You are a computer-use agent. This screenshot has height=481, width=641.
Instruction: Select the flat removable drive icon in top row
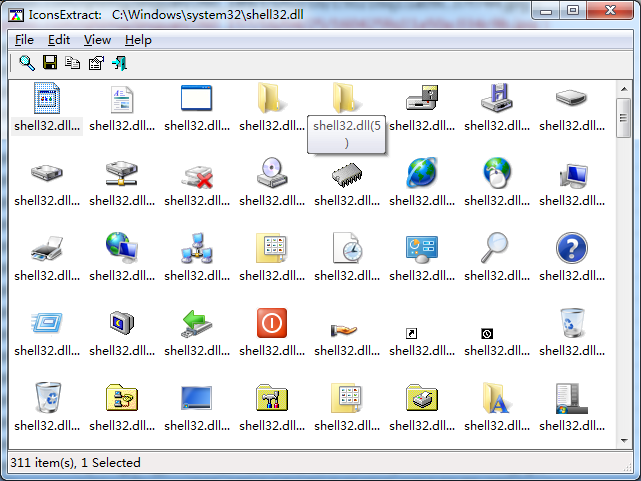tap(572, 98)
